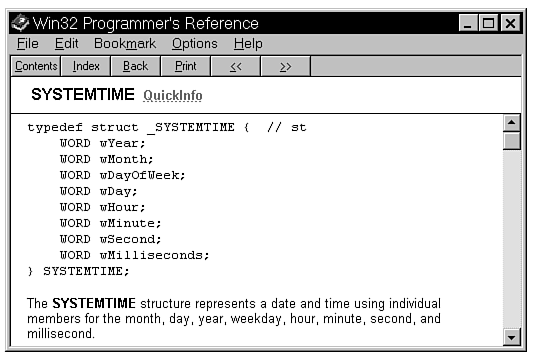Go Back to previous topic

click(x=136, y=66)
